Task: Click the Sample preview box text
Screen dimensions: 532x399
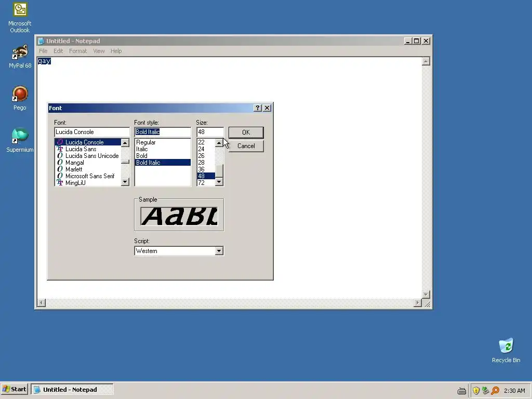Action: click(x=179, y=217)
